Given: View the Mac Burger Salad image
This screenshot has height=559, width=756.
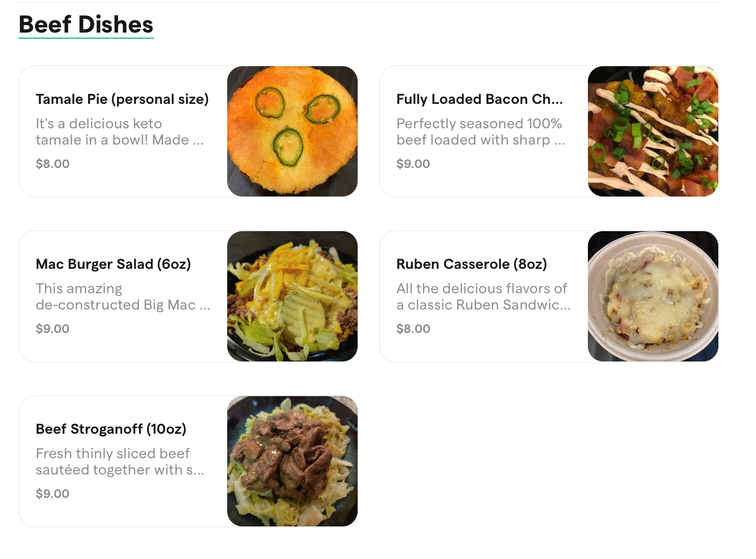Looking at the screenshot, I should 292,296.
